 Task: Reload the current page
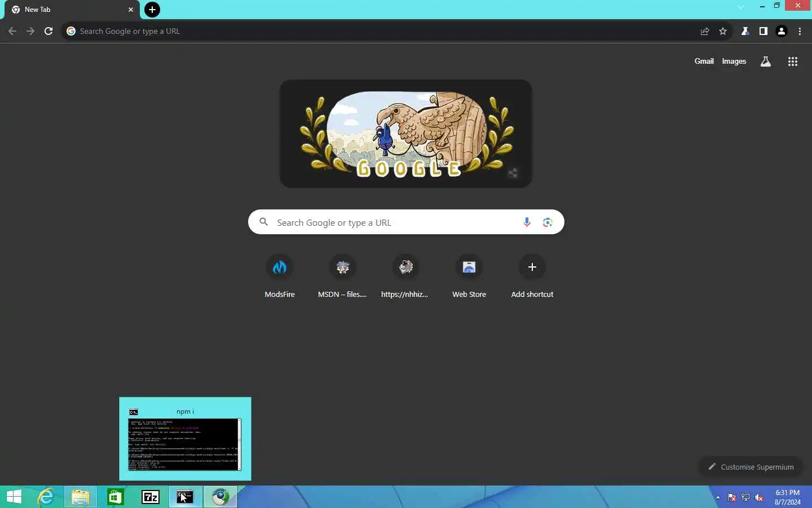pos(48,31)
